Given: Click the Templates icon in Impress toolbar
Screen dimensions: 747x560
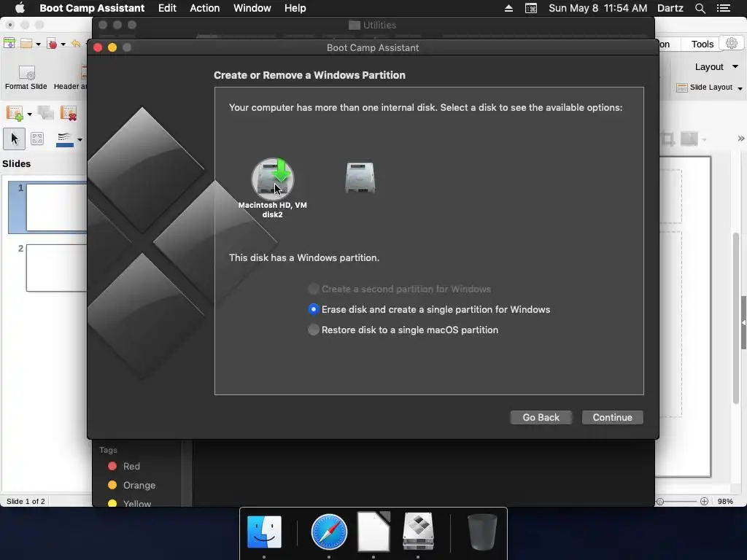Looking at the screenshot, I should (9, 43).
